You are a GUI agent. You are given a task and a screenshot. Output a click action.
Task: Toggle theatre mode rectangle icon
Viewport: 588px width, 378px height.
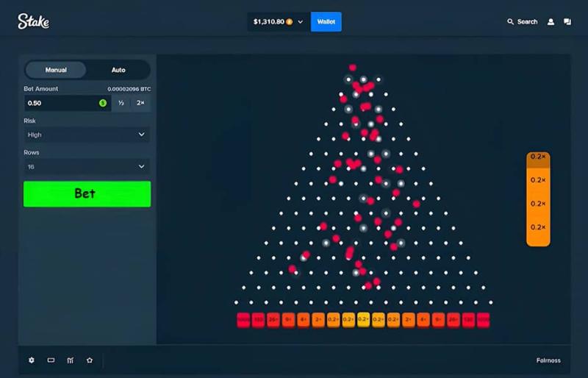51,360
